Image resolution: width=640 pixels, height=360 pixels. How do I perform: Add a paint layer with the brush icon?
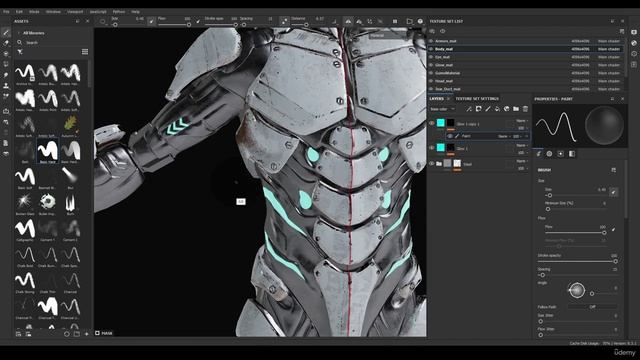click(x=488, y=109)
